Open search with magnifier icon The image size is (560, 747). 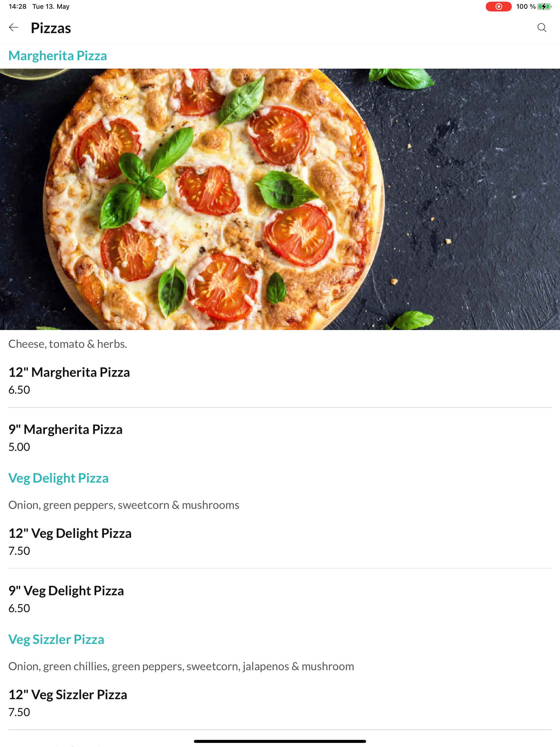[x=542, y=28]
